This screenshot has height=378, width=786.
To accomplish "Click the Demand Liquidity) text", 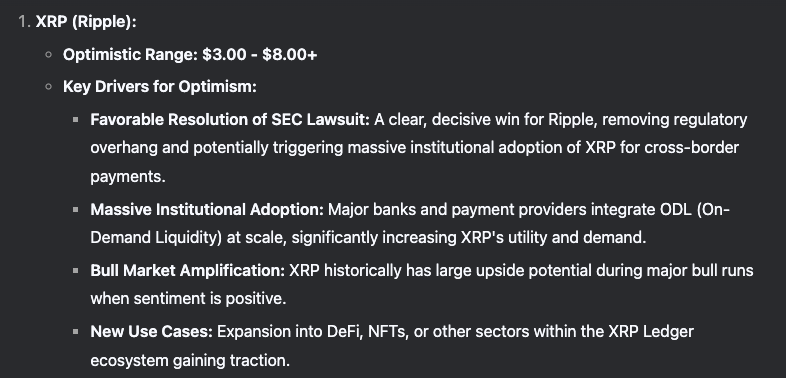I will coord(156,237).
